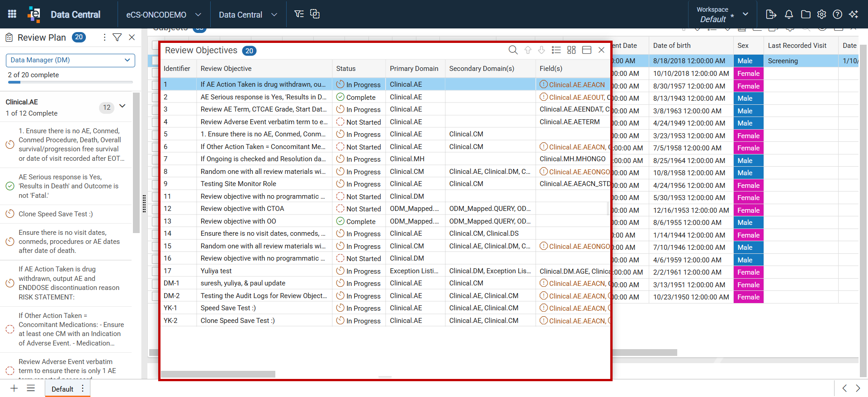Click the Subjects grid horizontal scrollbar
The image size is (868, 397).
[644, 352]
